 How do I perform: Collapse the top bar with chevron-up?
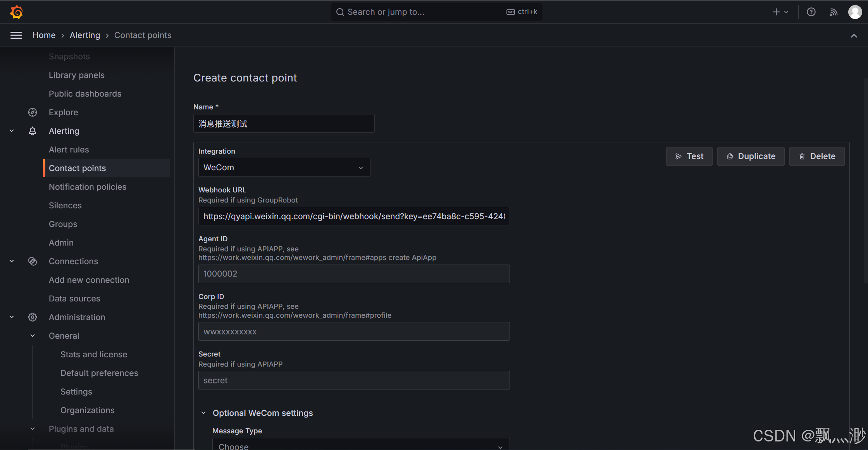[854, 36]
